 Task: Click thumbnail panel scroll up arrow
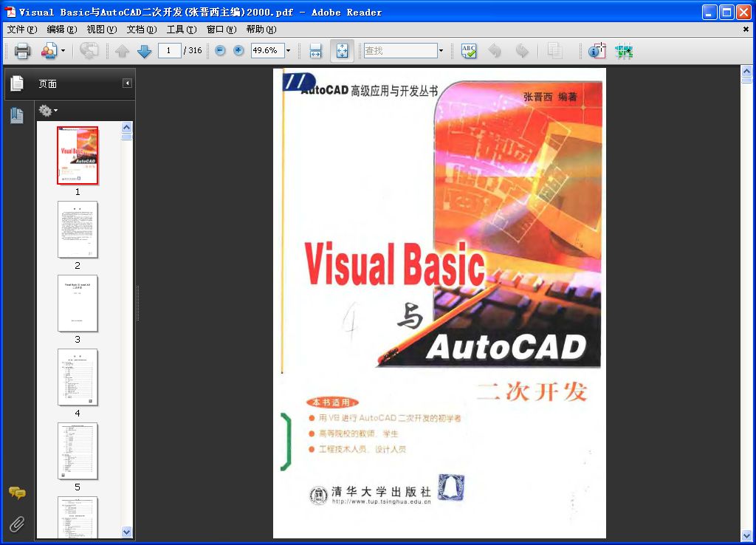coord(127,127)
